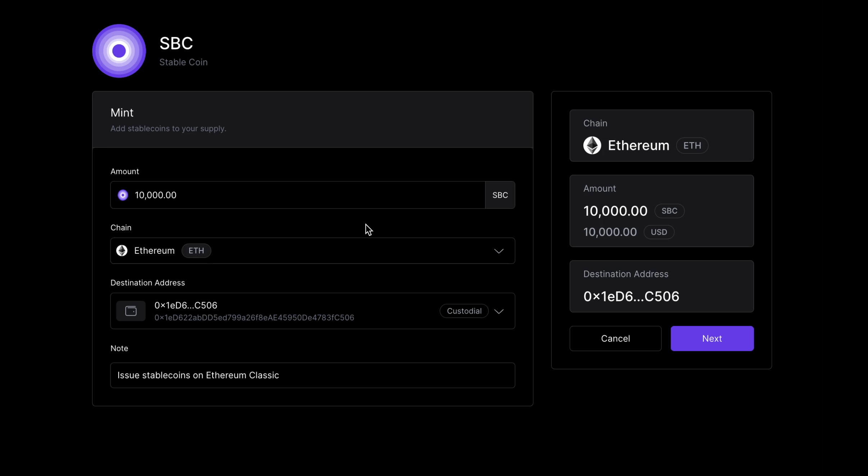Expand the Chain dropdown chevron
868x476 pixels.
[498, 251]
